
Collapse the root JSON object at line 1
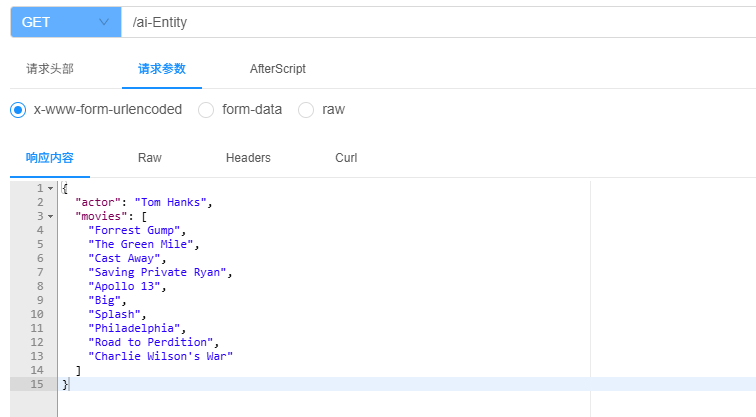click(50, 188)
